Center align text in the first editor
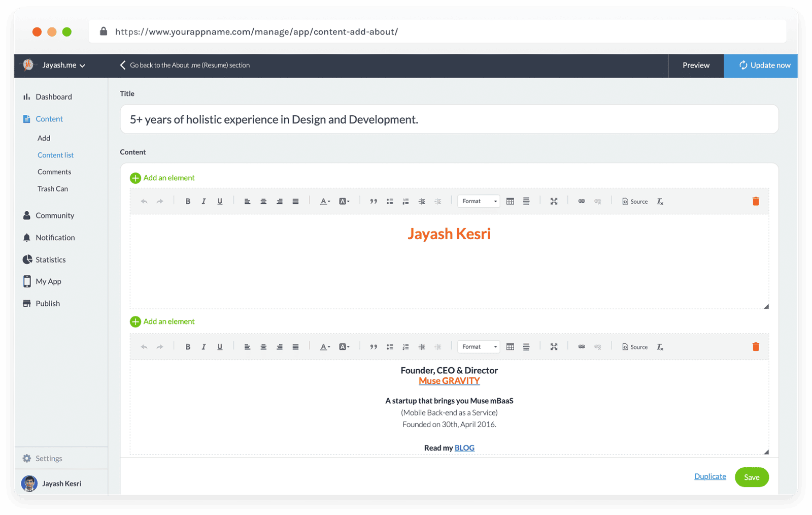This screenshot has height=515, width=812. 263,202
